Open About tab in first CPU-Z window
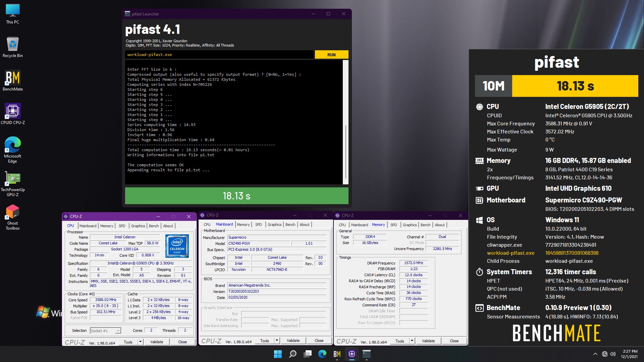 (168, 226)
